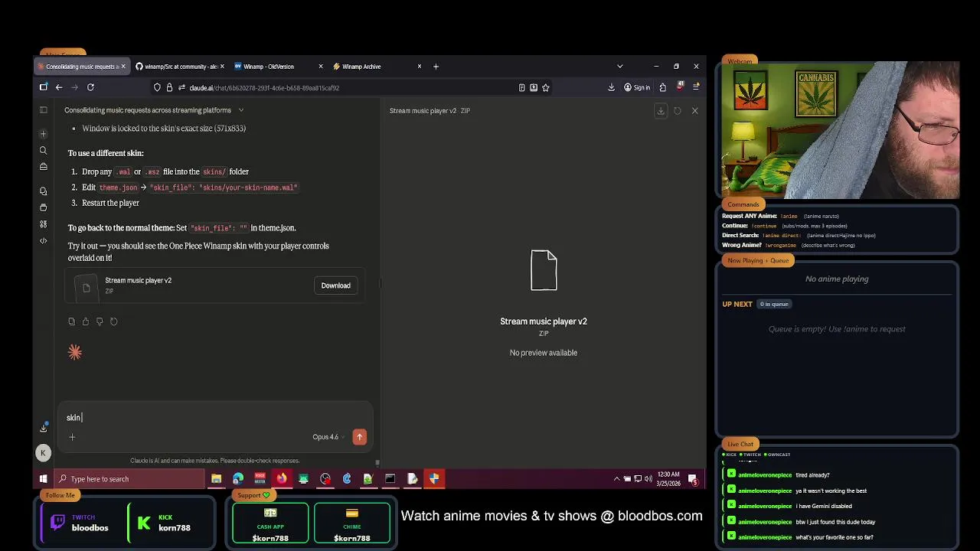980x551 pixels.
Task: Open the Firefox downloads panel
Action: pyautogui.click(x=611, y=87)
